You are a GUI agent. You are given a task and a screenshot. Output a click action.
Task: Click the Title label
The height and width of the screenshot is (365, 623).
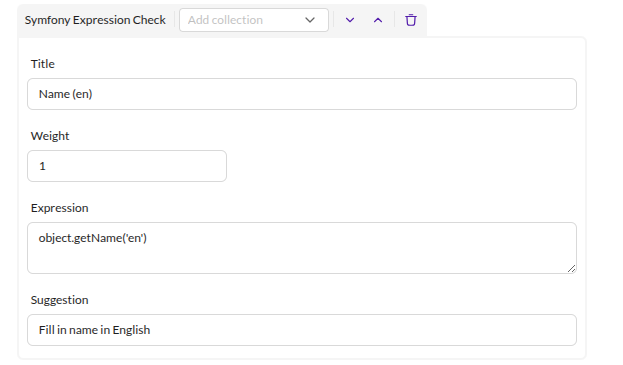click(x=43, y=64)
